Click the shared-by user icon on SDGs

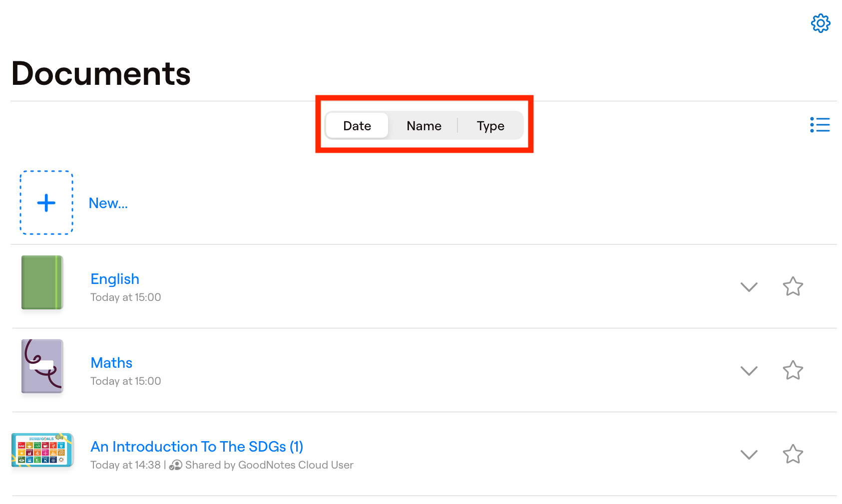pos(175,465)
